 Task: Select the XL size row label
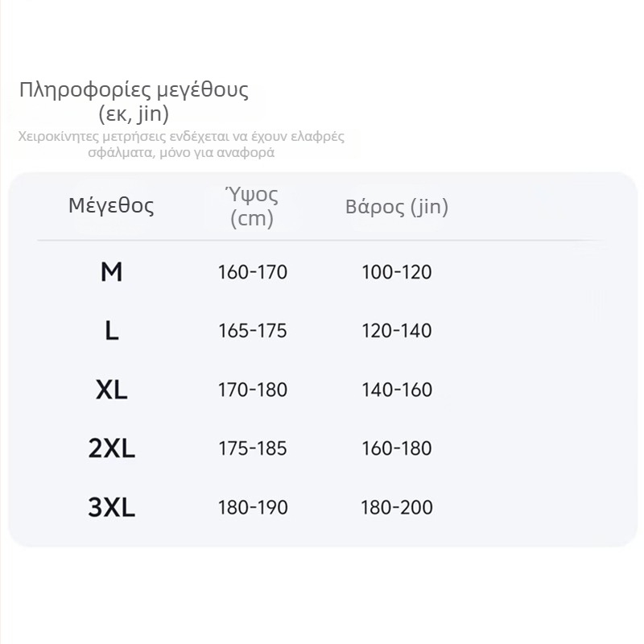click(111, 390)
